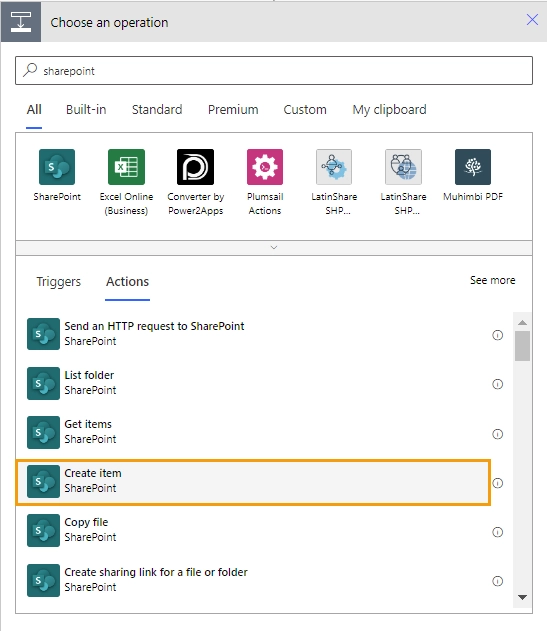Click the Choose an operation header icon
547x631 pixels.
click(21, 22)
